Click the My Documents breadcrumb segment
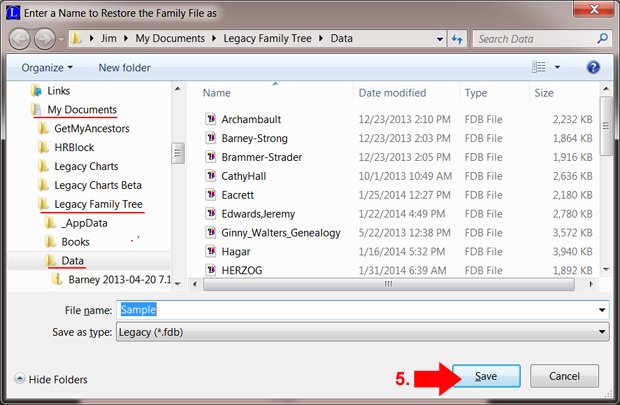Screen dimensions: 620x405 coord(170,38)
